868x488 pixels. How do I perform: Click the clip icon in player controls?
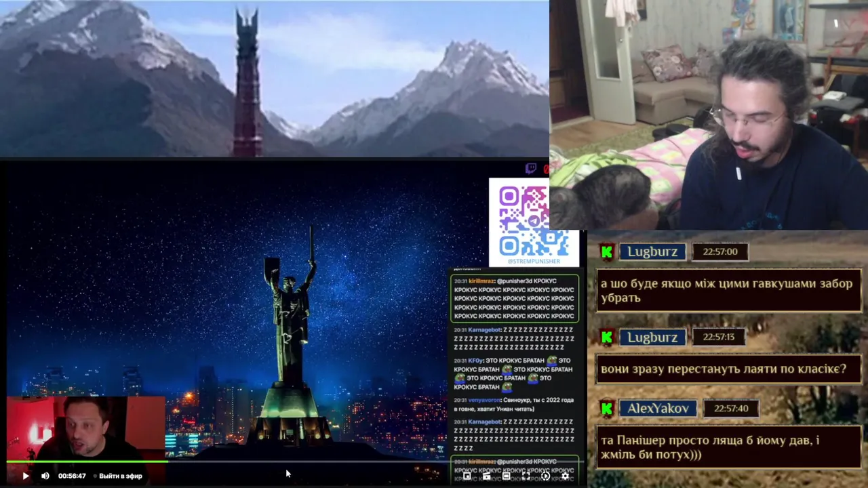click(x=486, y=476)
